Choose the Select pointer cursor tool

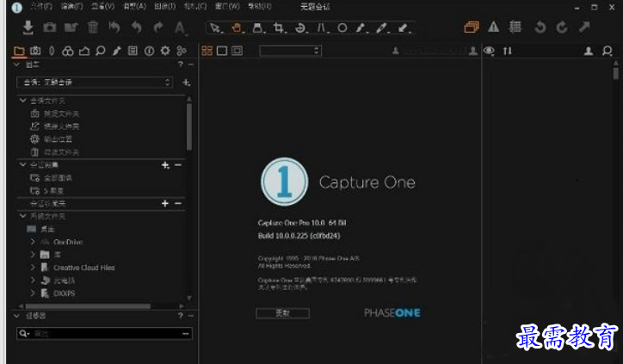tap(216, 28)
